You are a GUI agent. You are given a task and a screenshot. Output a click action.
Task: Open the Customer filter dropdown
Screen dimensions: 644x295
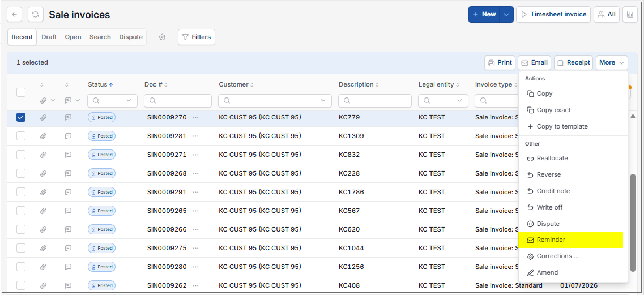(275, 101)
